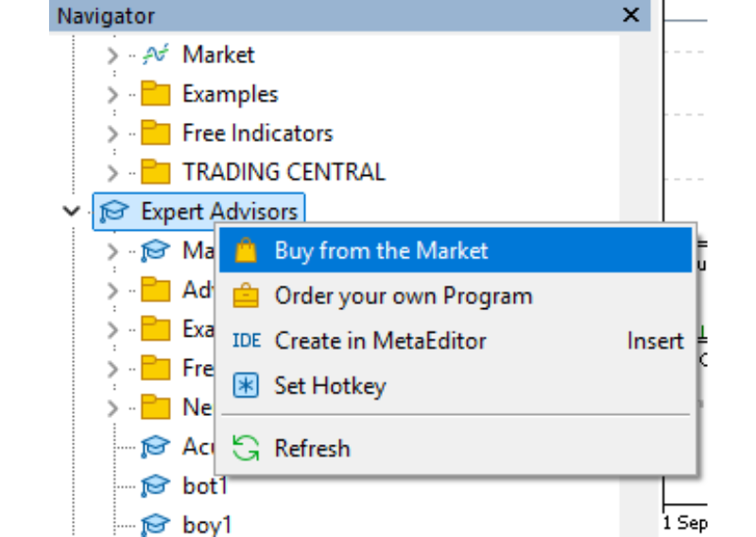
Task: Click the Examples folder icon under Market
Action: 156,94
